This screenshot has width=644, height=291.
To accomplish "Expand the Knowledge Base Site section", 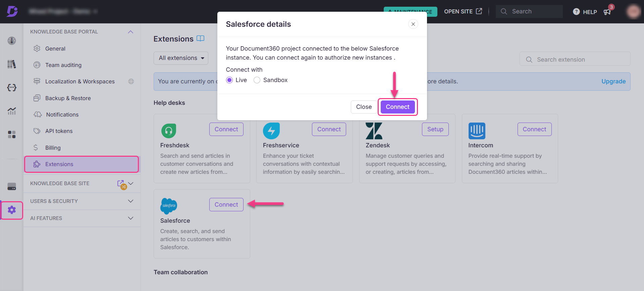I will [131, 184].
